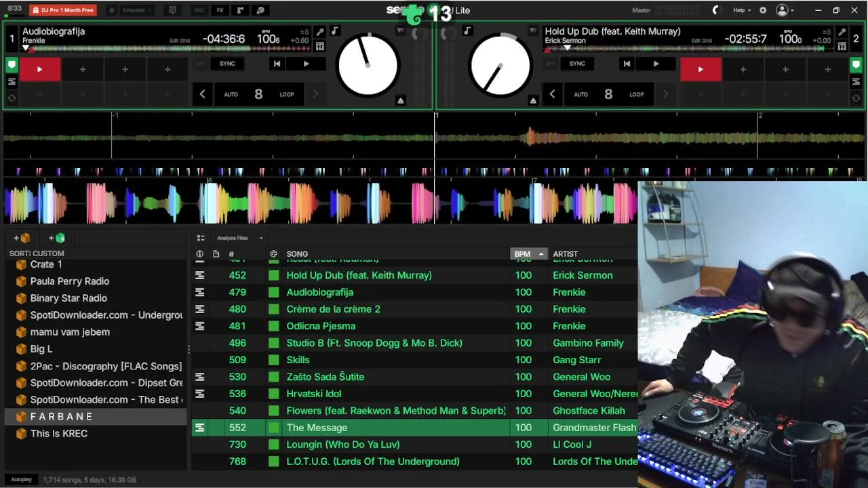Click the color palette column header icon
The height and width of the screenshot is (488, 868).
[x=273, y=254]
